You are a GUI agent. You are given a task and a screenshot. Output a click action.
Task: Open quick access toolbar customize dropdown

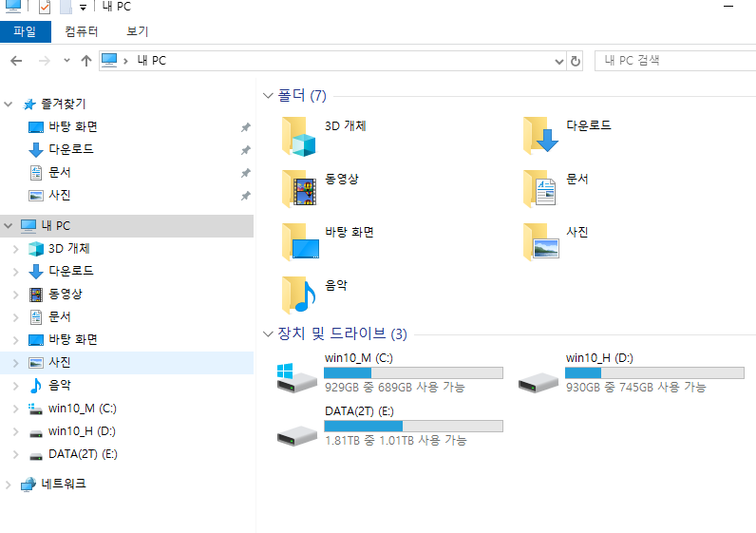point(83,8)
